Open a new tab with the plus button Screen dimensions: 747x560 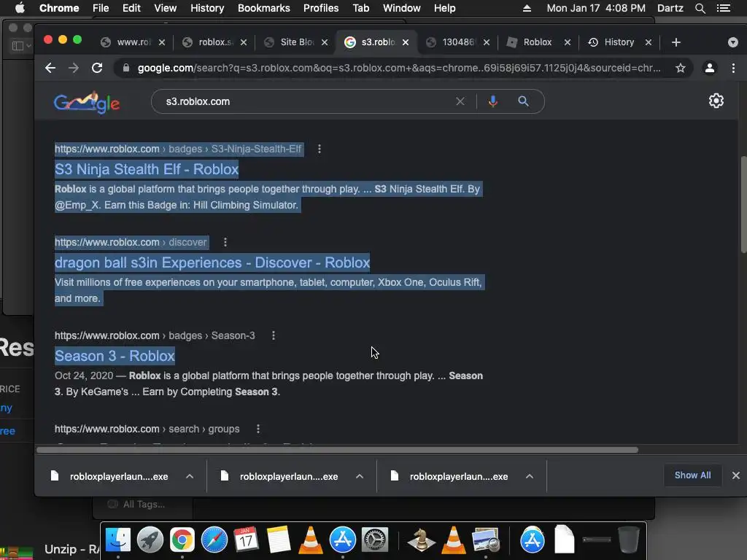(x=676, y=42)
